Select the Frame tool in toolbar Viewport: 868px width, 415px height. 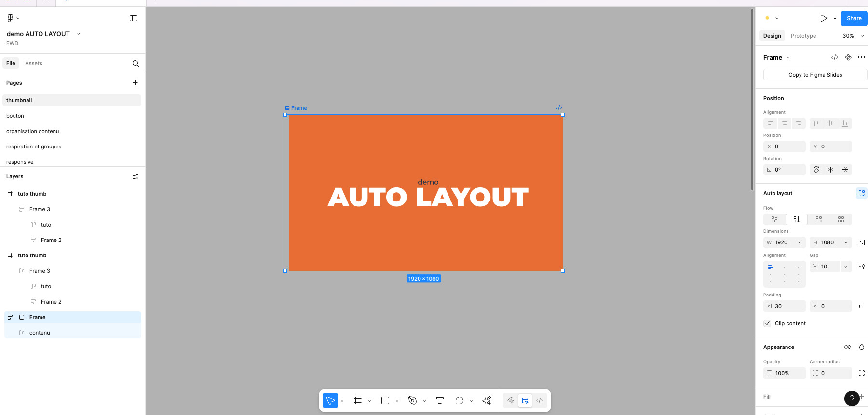tap(357, 401)
